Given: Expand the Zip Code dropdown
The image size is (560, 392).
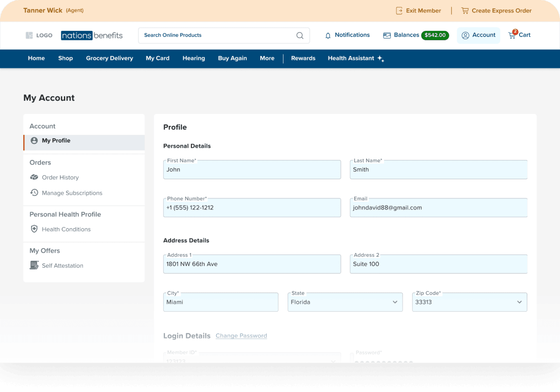Looking at the screenshot, I should click(519, 302).
